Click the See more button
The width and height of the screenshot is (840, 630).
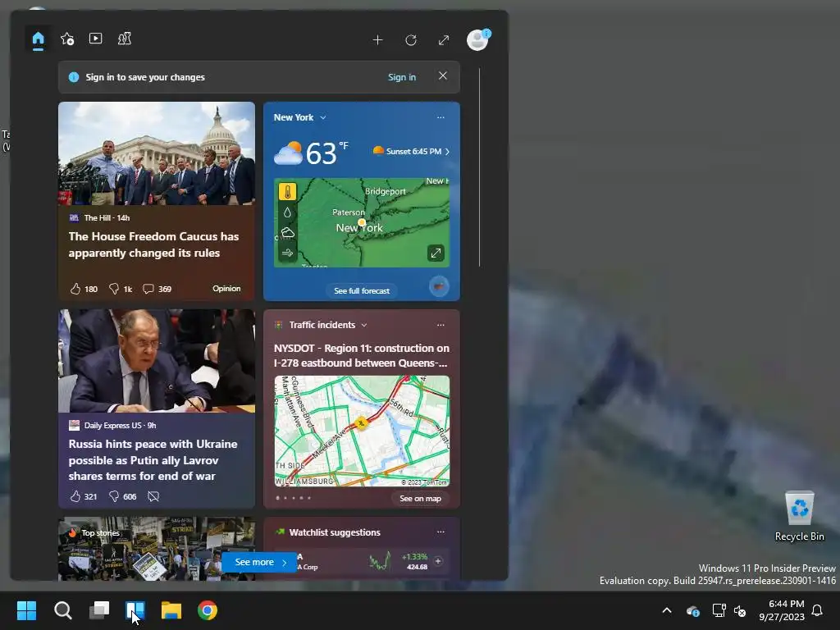[x=259, y=562]
